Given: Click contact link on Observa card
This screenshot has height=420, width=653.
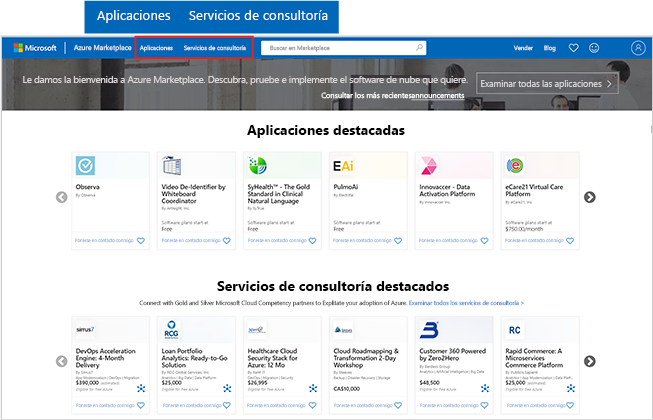Looking at the screenshot, I should pos(104,241).
